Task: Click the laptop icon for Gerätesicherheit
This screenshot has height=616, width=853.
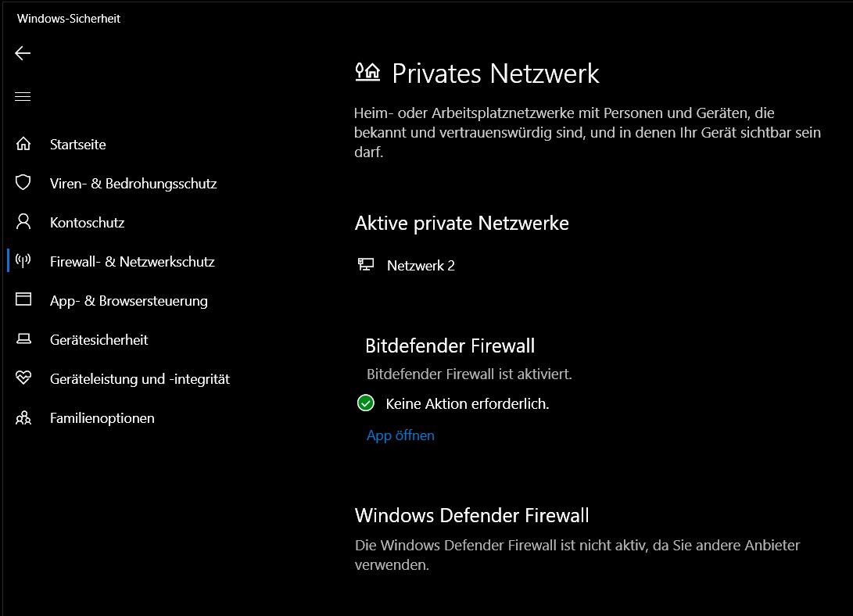Action: [x=23, y=339]
